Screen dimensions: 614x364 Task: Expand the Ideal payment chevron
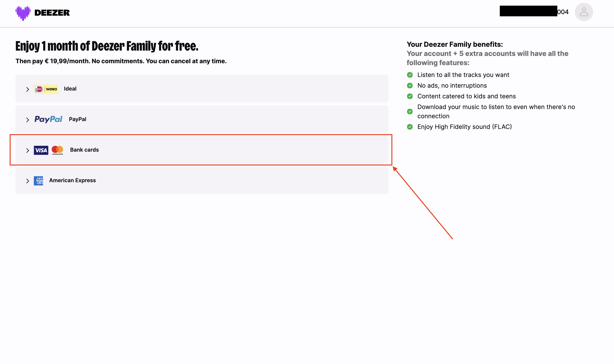(28, 89)
